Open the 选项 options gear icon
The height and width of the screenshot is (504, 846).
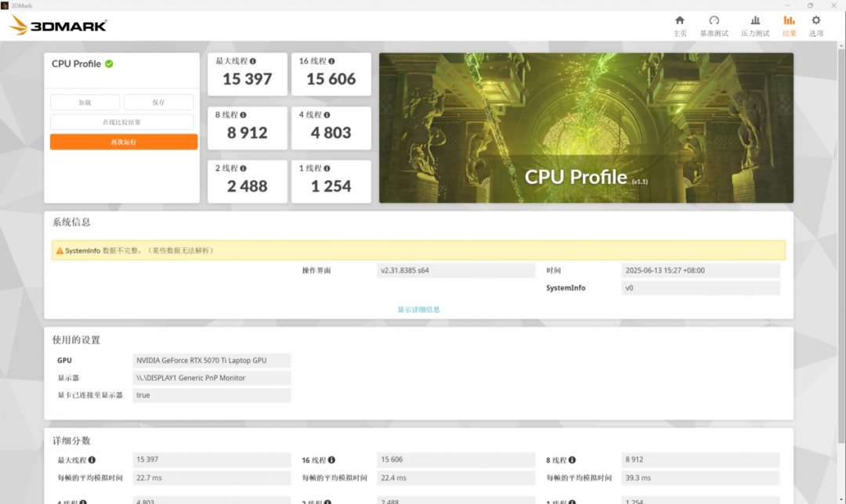(x=815, y=20)
